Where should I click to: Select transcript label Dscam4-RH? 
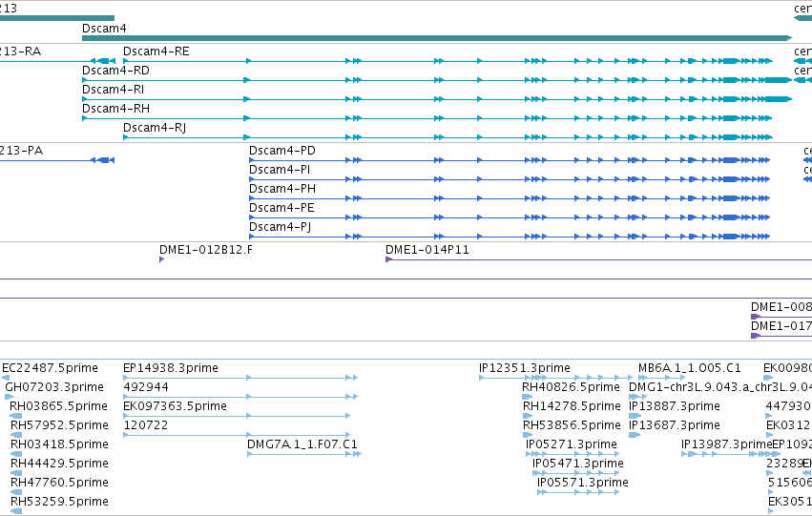[116, 109]
